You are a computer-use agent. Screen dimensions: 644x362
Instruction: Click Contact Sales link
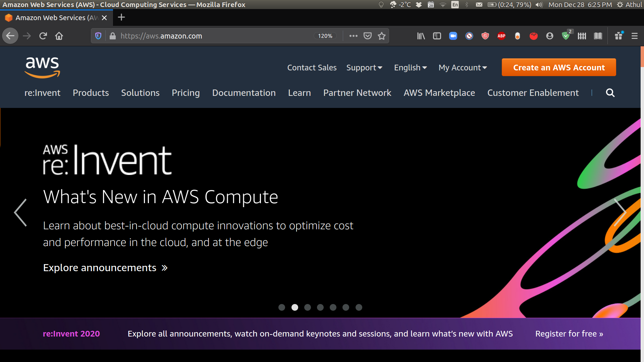tap(312, 68)
